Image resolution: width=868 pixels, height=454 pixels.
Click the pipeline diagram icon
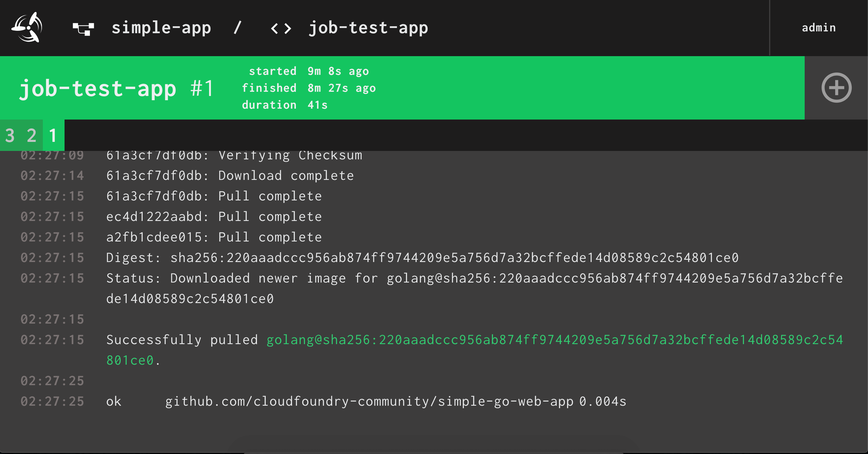pyautogui.click(x=83, y=28)
